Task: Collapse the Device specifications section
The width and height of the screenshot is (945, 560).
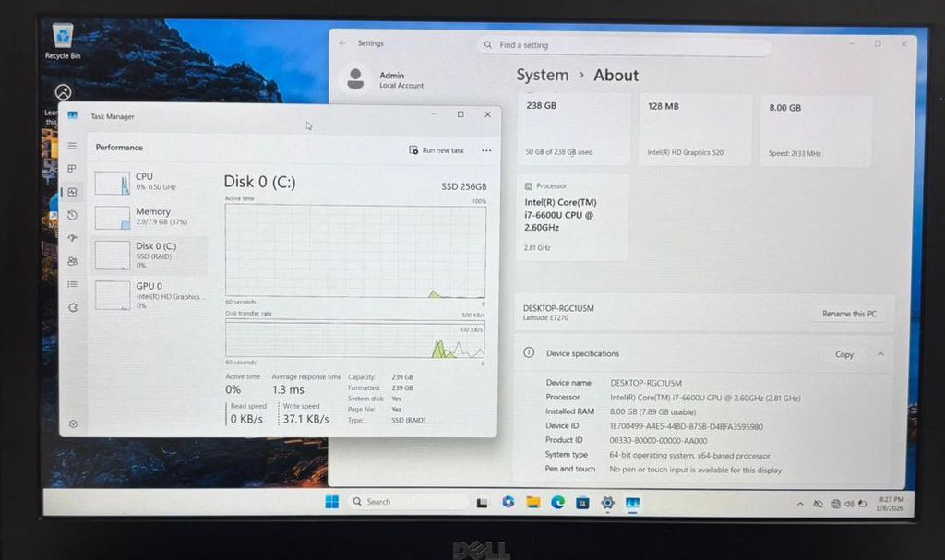Action: [x=880, y=354]
